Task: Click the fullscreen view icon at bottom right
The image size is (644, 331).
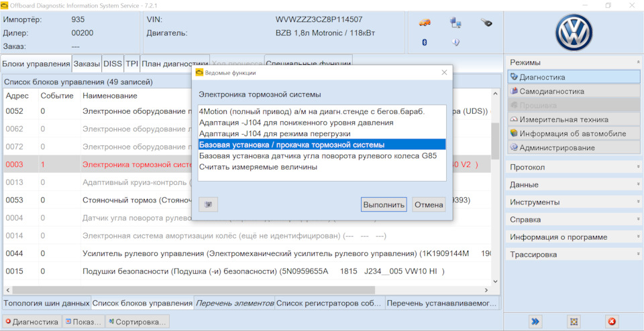Action: point(574,321)
